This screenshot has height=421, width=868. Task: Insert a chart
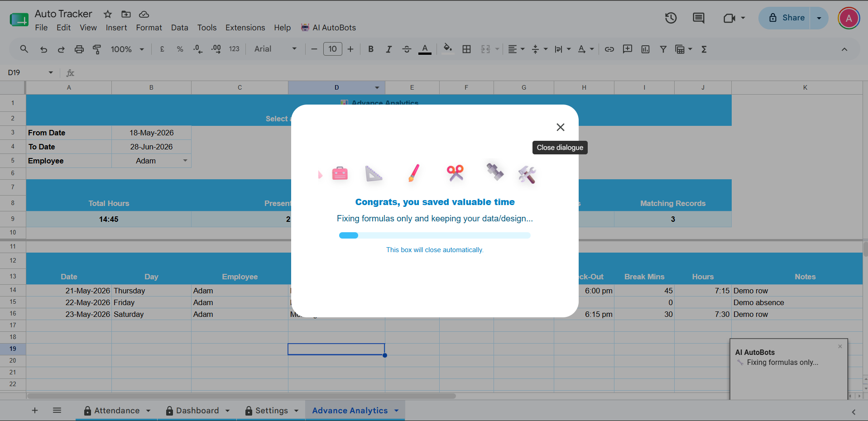[645, 49]
